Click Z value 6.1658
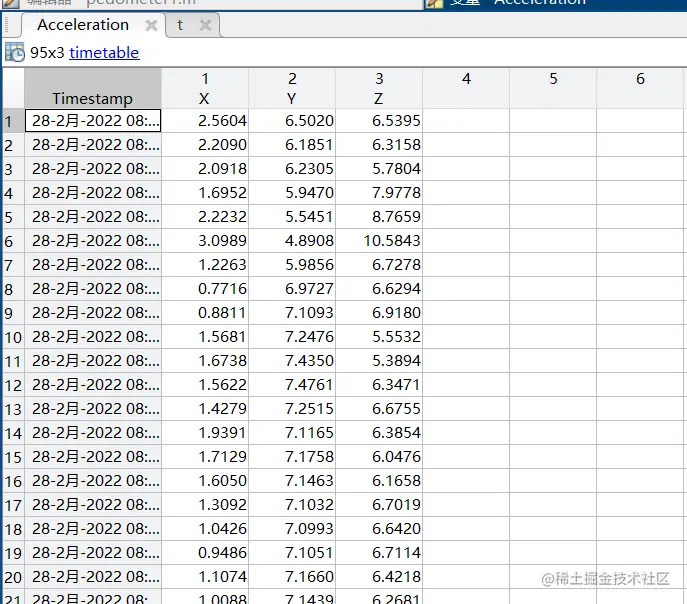This screenshot has height=604, width=687. click(x=396, y=480)
